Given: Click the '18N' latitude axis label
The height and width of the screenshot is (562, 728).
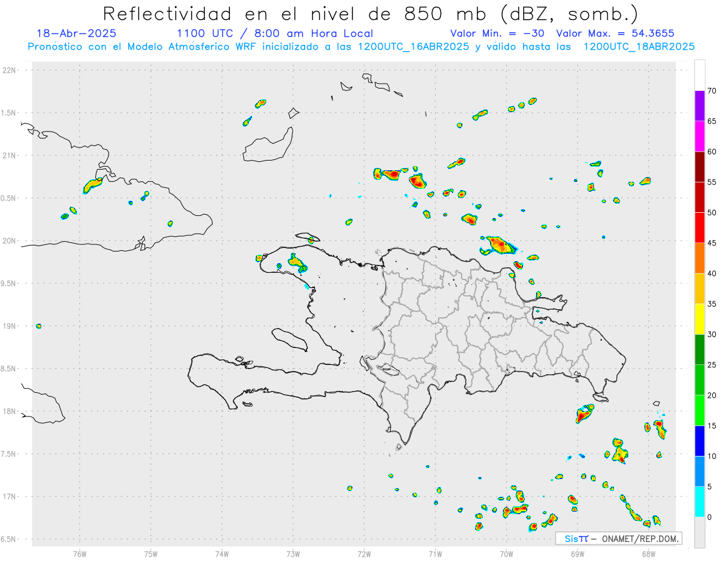Looking at the screenshot, I should (10, 412).
